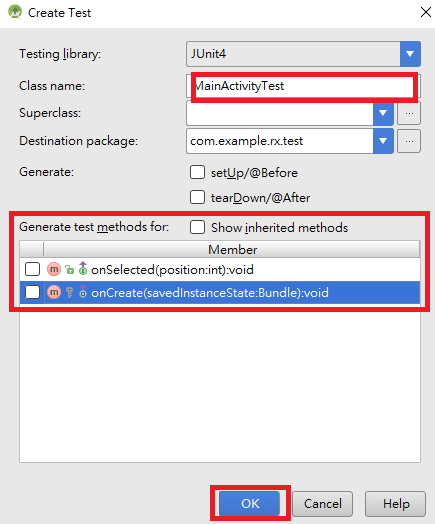
Task: Expand the Superclass dropdown arrow
Action: pos(383,113)
